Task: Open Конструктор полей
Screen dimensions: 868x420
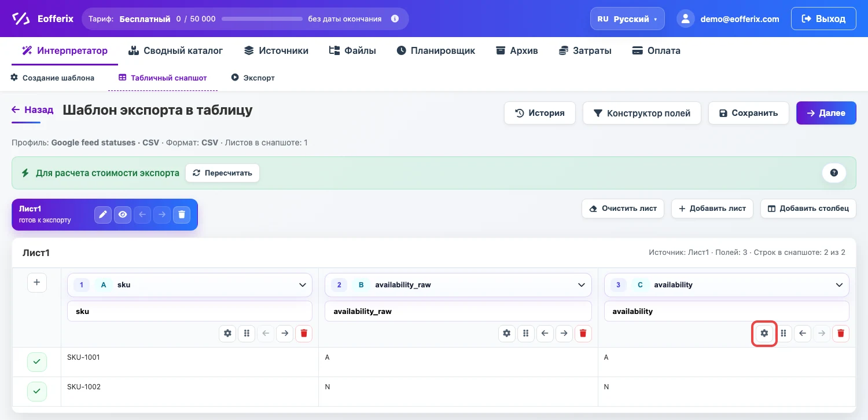Action: click(642, 113)
